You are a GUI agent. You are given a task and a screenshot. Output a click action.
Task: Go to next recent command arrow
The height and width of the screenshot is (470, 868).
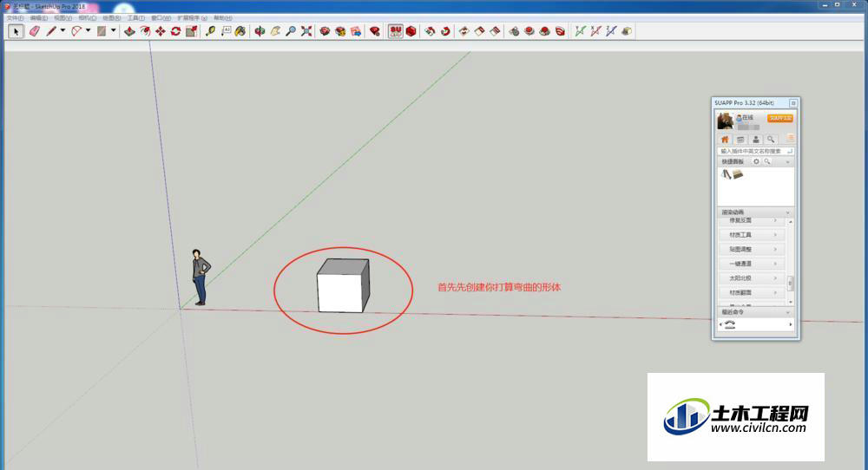tap(791, 324)
